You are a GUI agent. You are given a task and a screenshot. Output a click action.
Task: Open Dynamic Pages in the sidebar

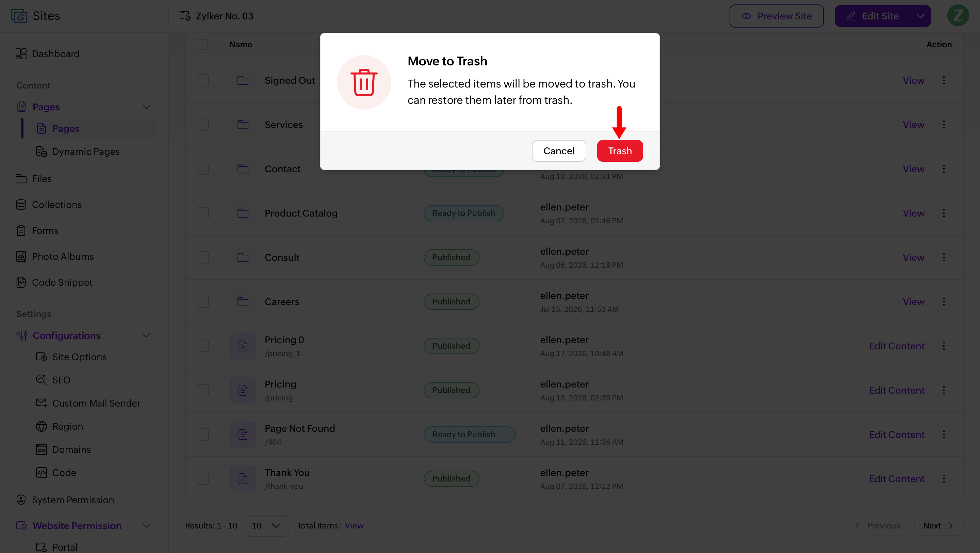point(86,152)
